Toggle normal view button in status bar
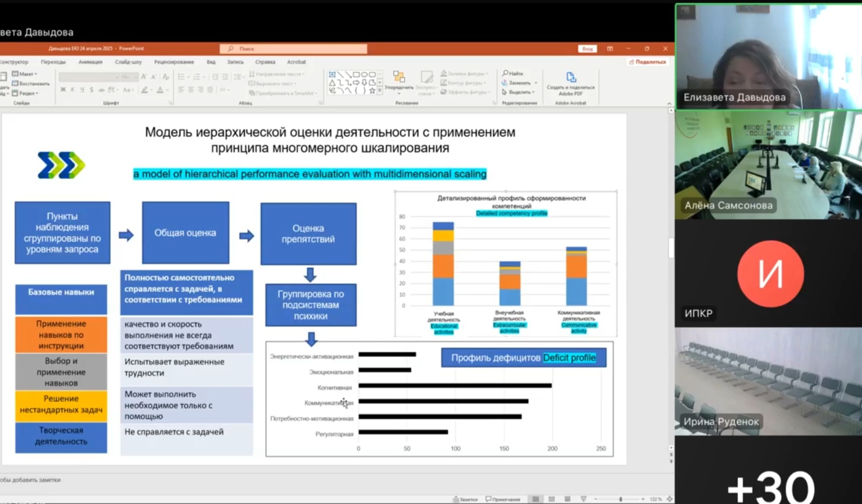The height and width of the screenshot is (504, 862). pyautogui.click(x=535, y=499)
